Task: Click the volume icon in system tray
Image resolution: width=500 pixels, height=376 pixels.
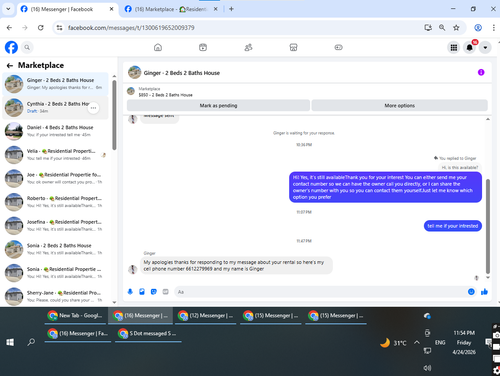Action: (427, 368)
